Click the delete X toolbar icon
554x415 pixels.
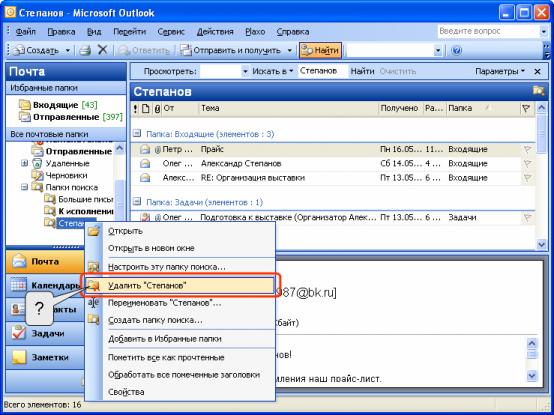point(102,50)
